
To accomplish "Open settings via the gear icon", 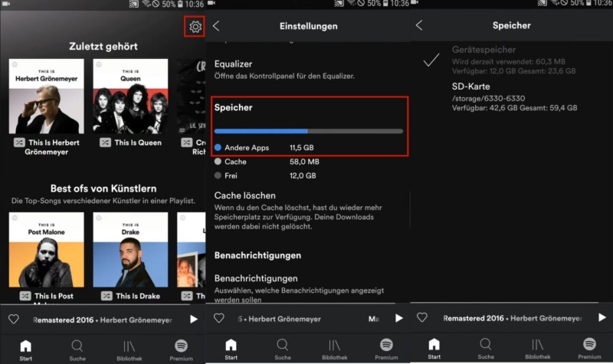I will pyautogui.click(x=195, y=28).
